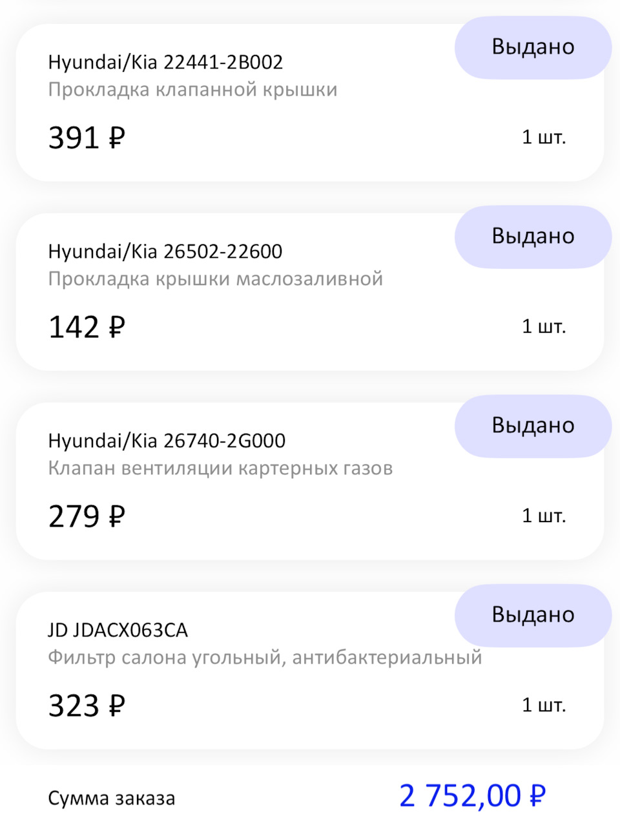Click the 279 ₽ price

87,516
